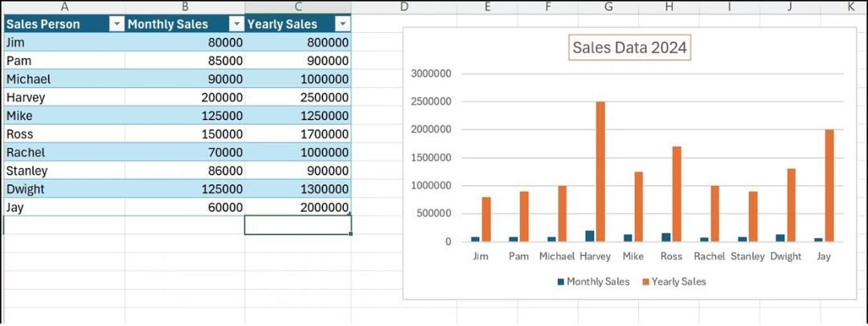Select the chart title Sales Data 2024
This screenshot has width=868, height=326.
629,47
